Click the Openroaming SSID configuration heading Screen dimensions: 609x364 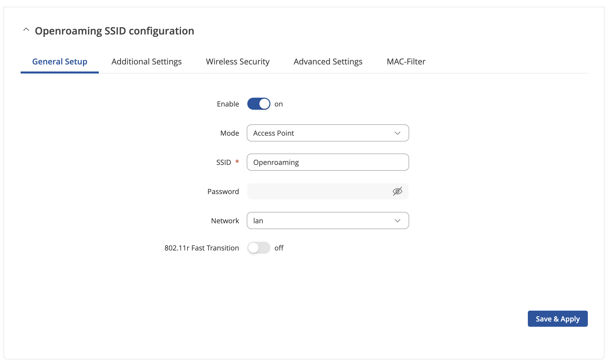point(114,31)
